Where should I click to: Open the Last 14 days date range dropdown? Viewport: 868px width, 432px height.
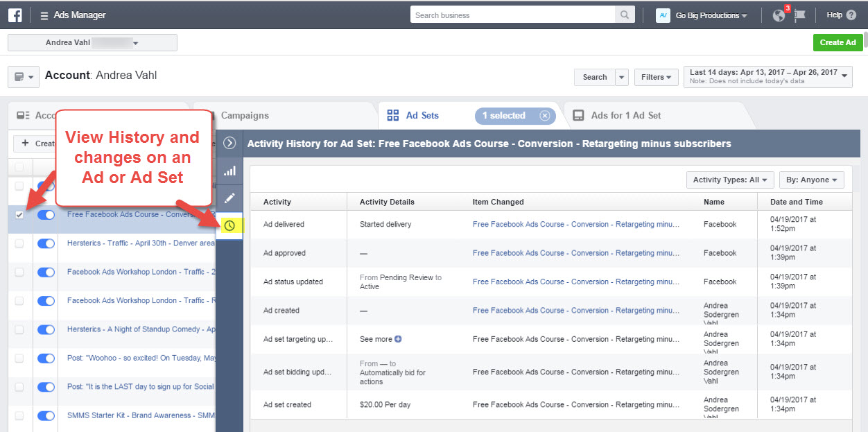pos(768,76)
